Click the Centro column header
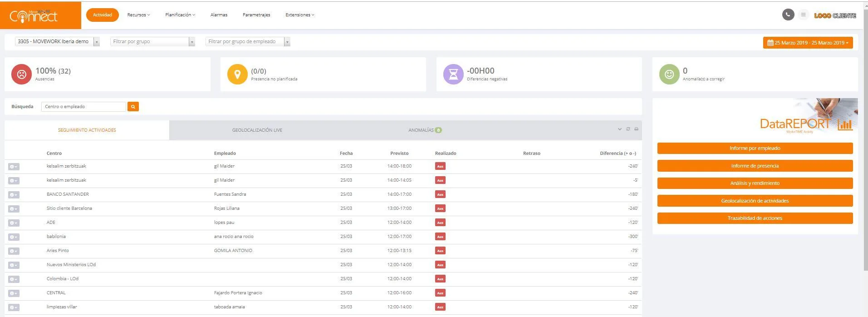 click(54, 154)
